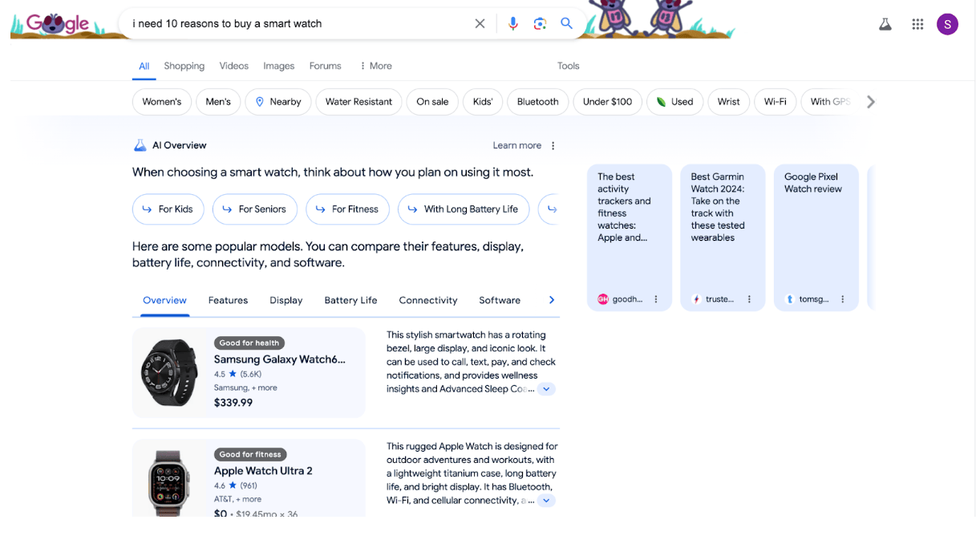The width and height of the screenshot is (980, 544).
Task: Switch to the Software comparison tab
Action: [x=500, y=300]
